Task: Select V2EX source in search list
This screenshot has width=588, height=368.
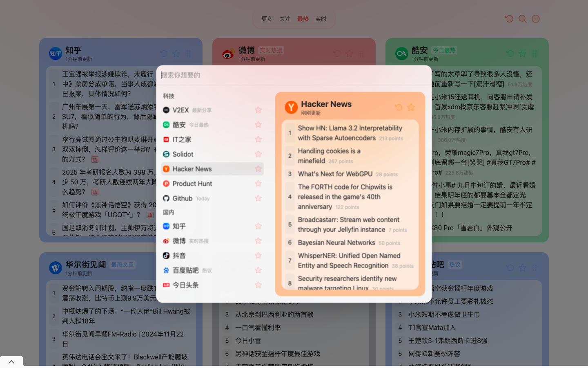Action: pyautogui.click(x=212, y=110)
